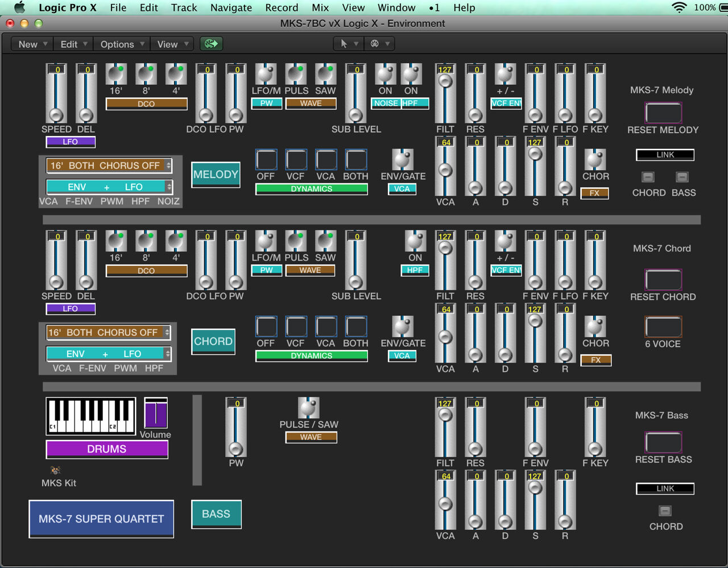The width and height of the screenshot is (728, 568).
Task: Adjust the Bass PW slider
Action: coord(236,427)
